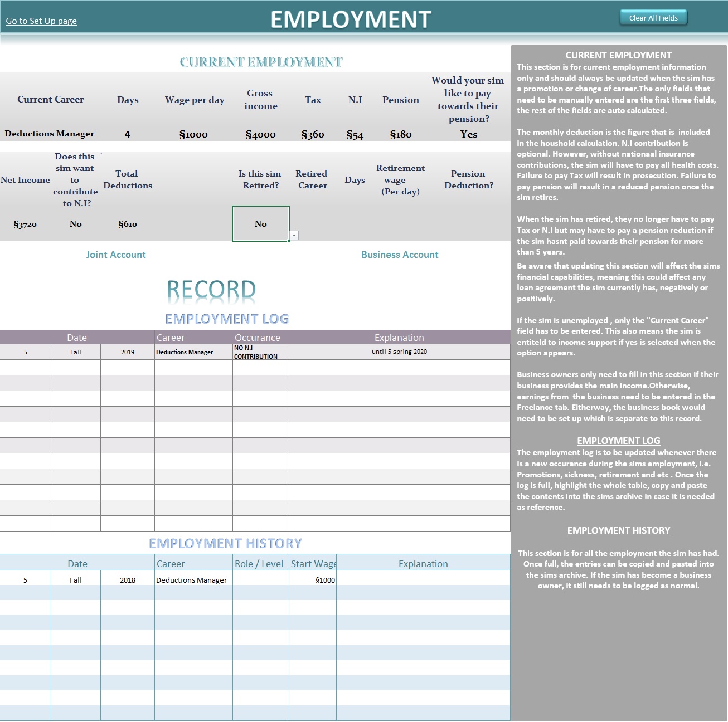Click employment log career cell Deductions Manager
Screen dimensions: 728x722
click(x=194, y=352)
